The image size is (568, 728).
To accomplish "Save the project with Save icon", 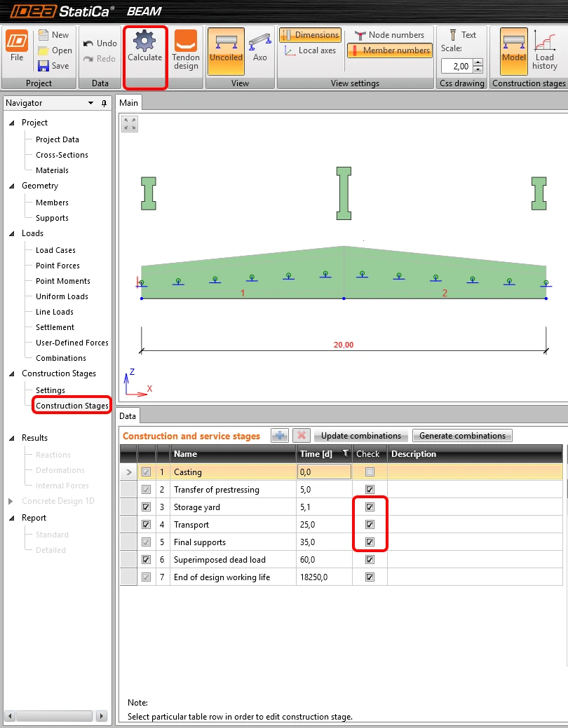I will tap(53, 65).
